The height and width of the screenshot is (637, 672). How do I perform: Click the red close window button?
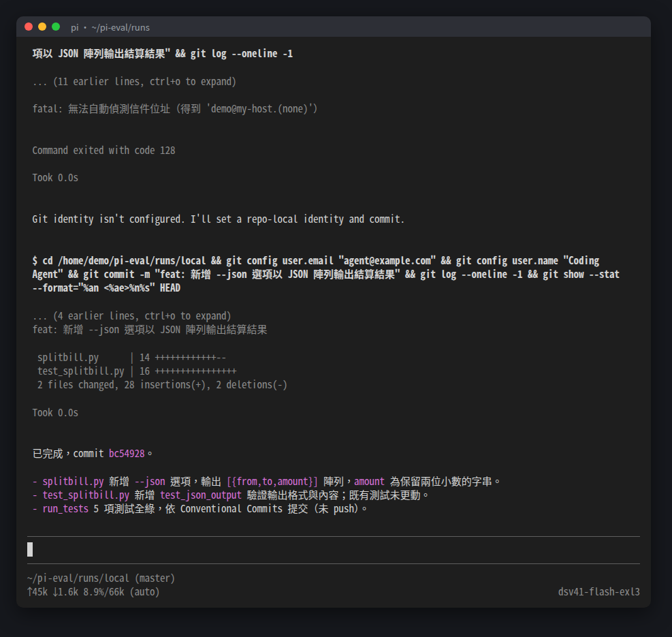[x=29, y=27]
